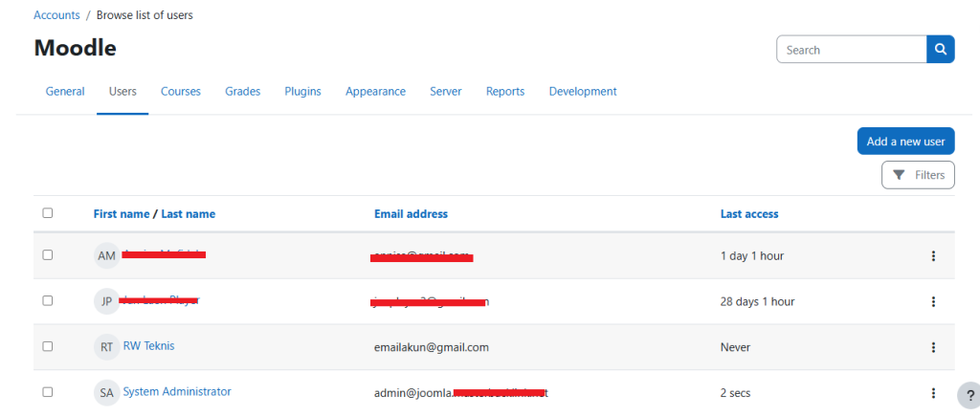Select the System Administrator row checkbox

(x=48, y=392)
